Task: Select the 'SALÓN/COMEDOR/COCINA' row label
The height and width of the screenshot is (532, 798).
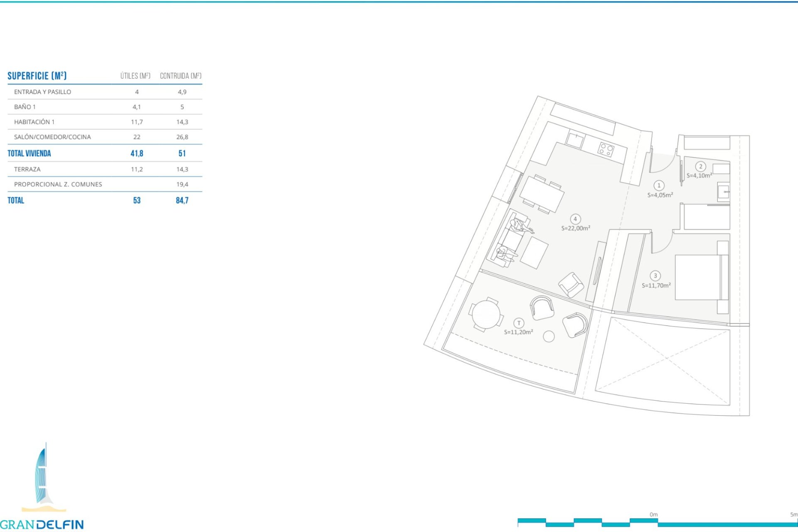Action: click(52, 137)
